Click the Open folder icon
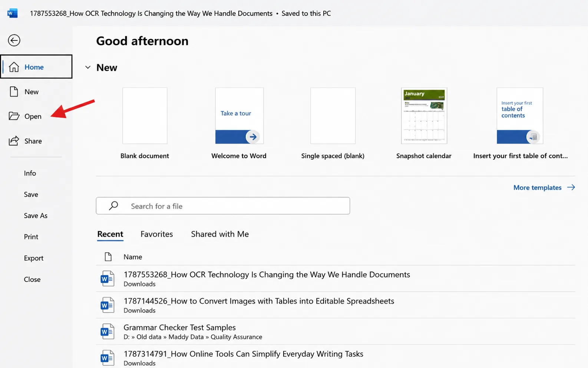 (x=14, y=116)
